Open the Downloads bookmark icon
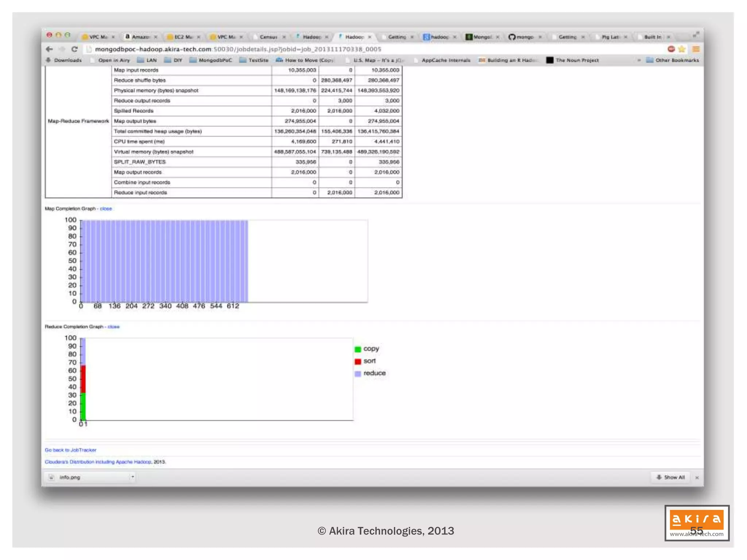Image resolution: width=747 pixels, height=560 pixels. pos(49,60)
